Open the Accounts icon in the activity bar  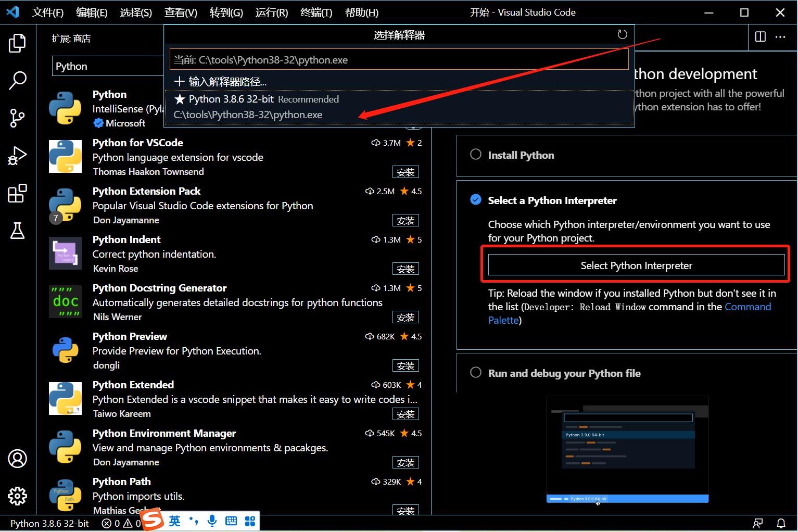[x=17, y=459]
